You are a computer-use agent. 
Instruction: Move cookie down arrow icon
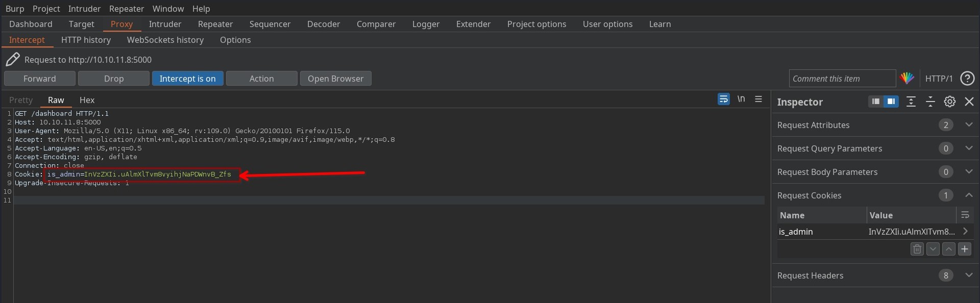(933, 249)
